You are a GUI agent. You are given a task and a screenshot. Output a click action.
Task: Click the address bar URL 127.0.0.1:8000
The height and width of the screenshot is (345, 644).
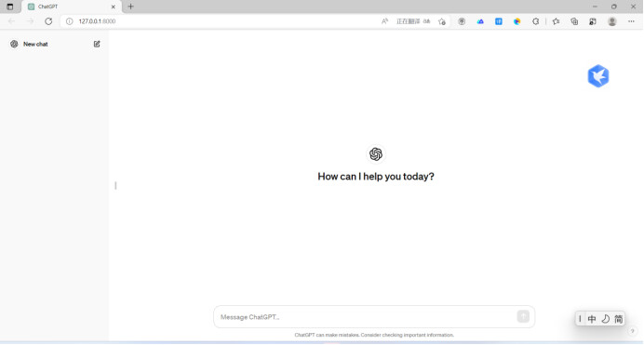pyautogui.click(x=97, y=21)
